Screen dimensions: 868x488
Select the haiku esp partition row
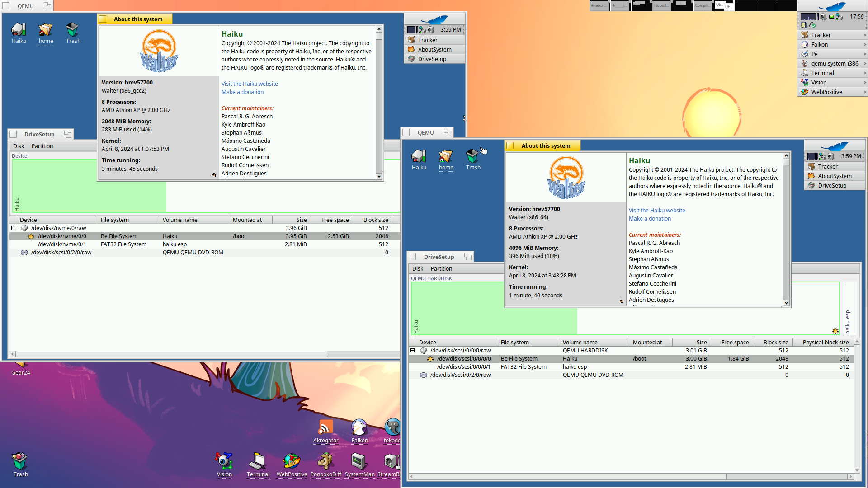click(x=175, y=244)
